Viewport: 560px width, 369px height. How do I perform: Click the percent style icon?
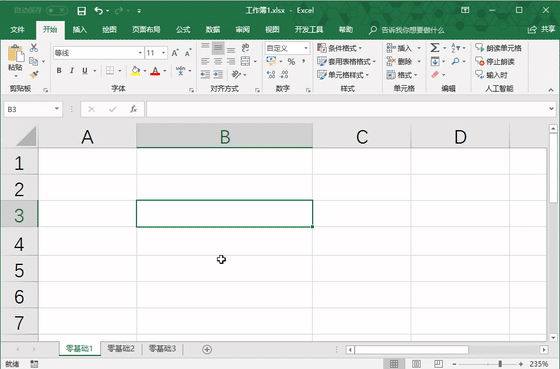click(291, 61)
